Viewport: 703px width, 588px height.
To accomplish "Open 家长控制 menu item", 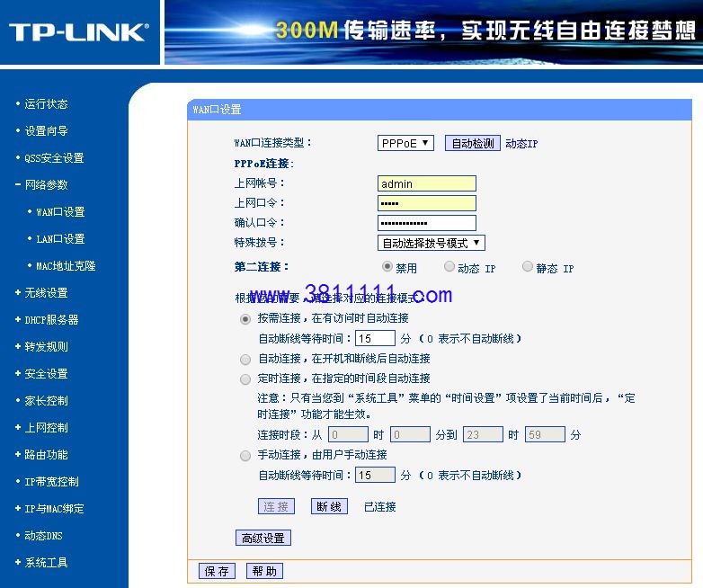I will tap(46, 400).
